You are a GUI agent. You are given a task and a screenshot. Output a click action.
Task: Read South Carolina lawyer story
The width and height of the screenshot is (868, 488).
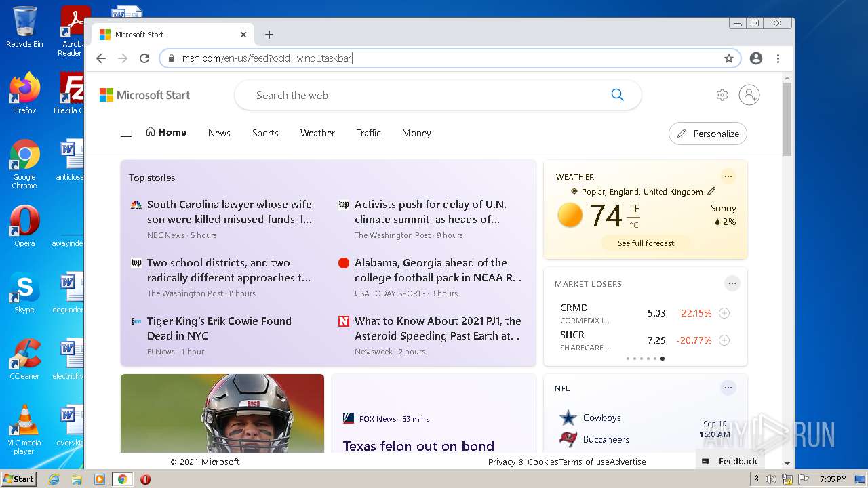point(231,211)
